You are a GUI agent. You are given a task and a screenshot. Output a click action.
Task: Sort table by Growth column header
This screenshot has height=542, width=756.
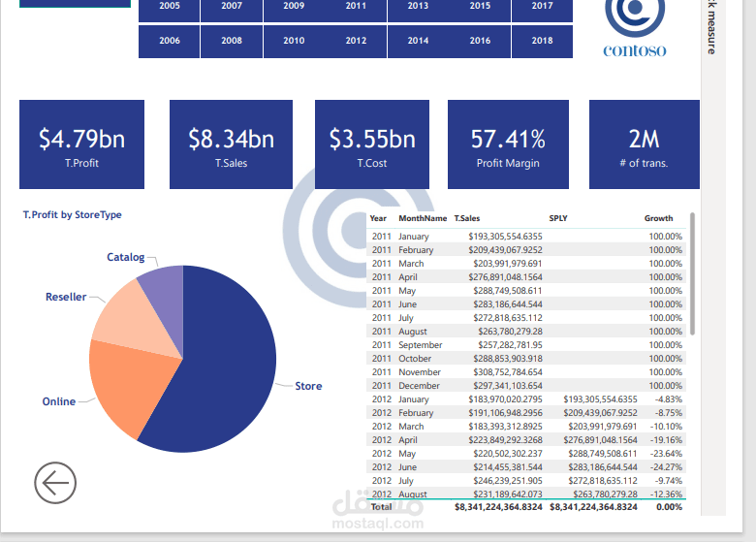pyautogui.click(x=659, y=218)
